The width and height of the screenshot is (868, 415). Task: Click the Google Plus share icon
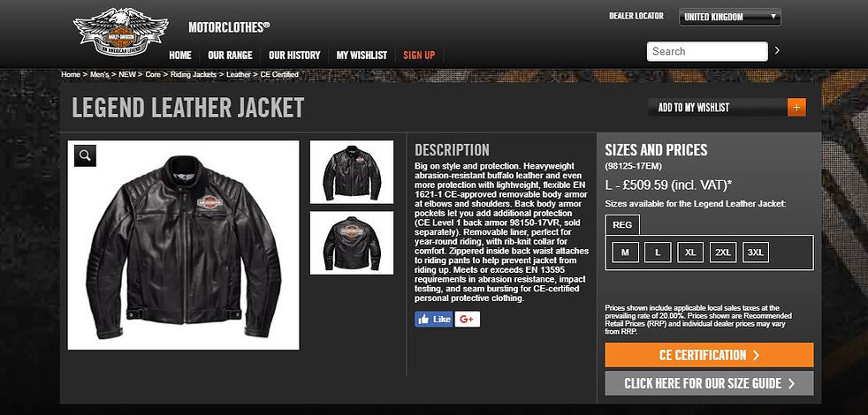468,320
